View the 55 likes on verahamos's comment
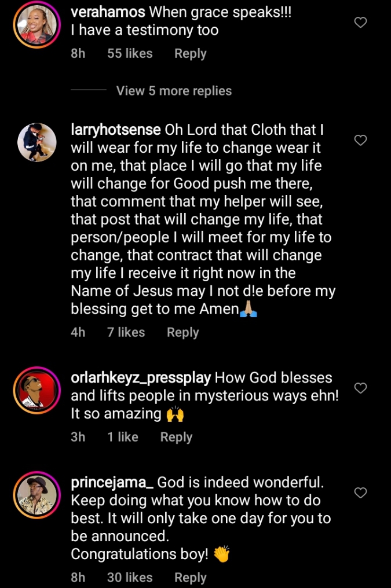The image size is (391, 588). (130, 53)
